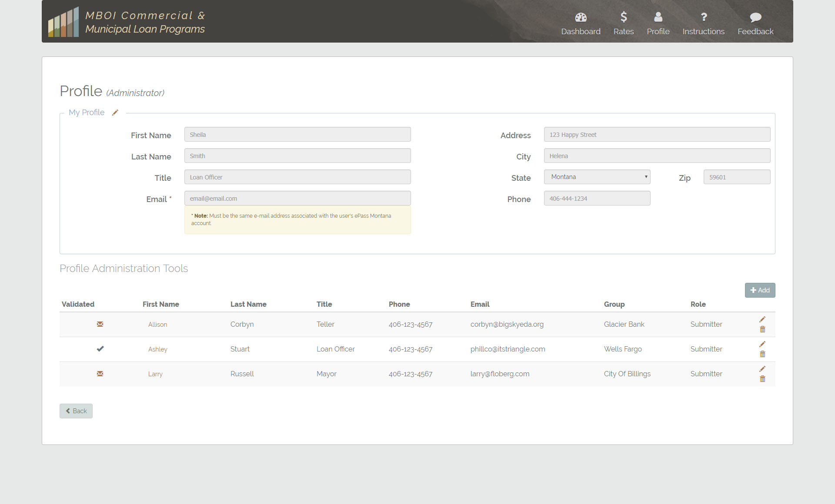835x504 pixels.
Task: Click the Title field containing Loan Officer
Action: [x=297, y=177]
